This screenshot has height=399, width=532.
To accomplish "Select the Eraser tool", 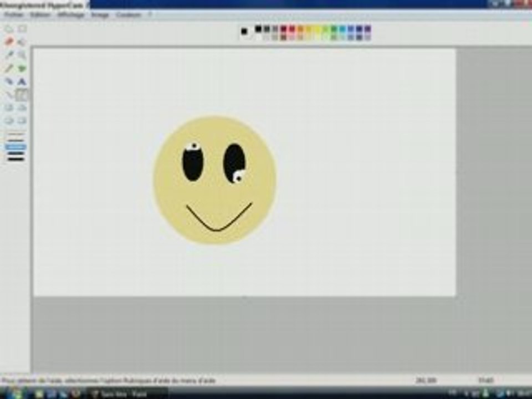I will click(9, 42).
